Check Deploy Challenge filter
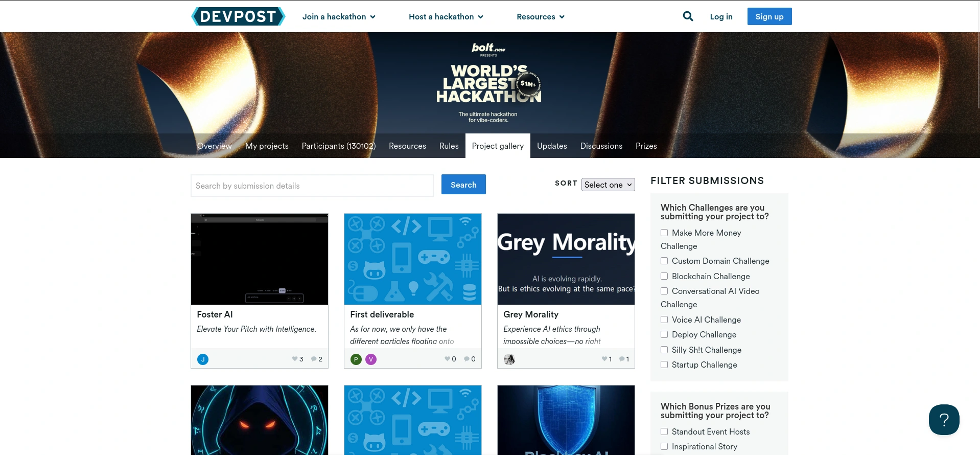Viewport: 980px width, 455px height. [x=664, y=334]
